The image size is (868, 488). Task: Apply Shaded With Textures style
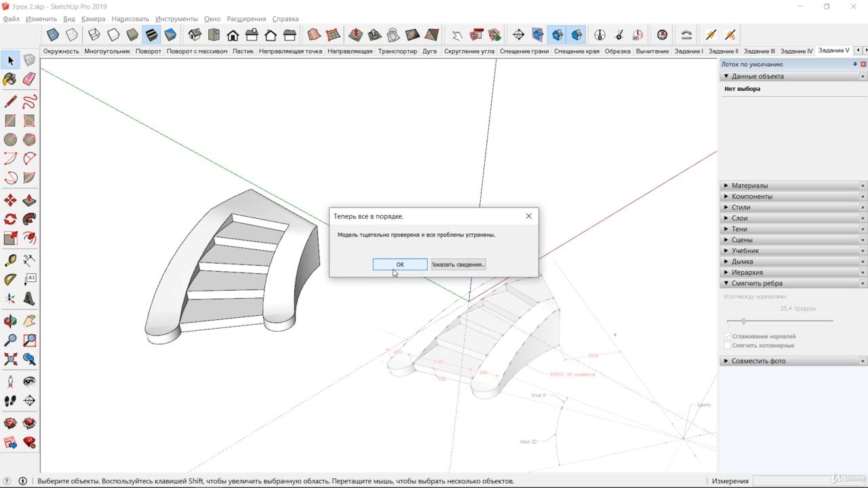pyautogui.click(x=151, y=35)
